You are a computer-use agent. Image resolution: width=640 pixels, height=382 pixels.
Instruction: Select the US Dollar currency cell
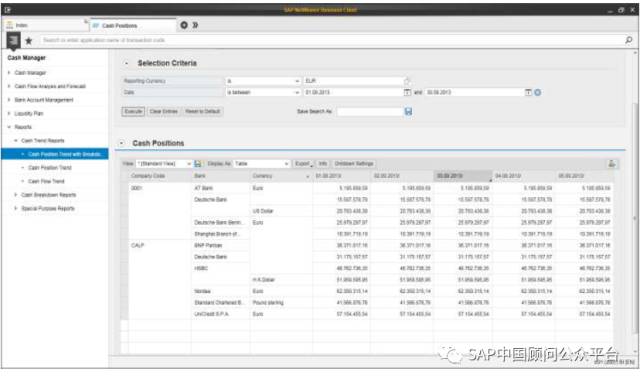click(281, 211)
